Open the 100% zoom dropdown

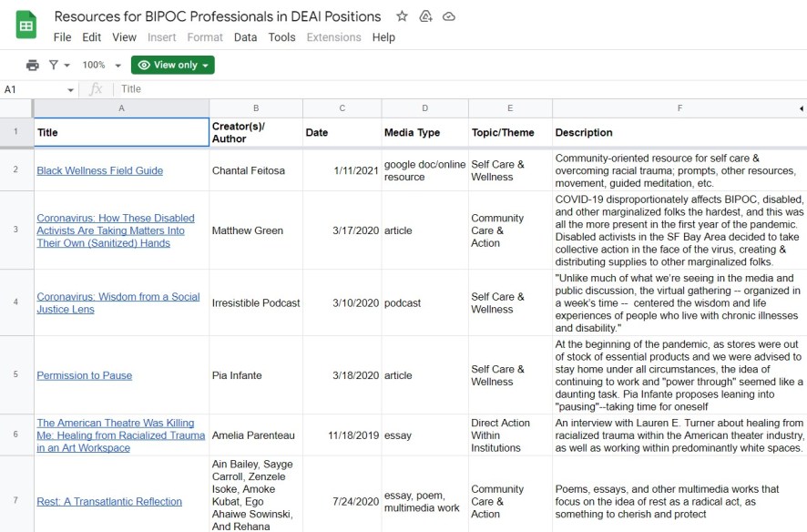(101, 65)
